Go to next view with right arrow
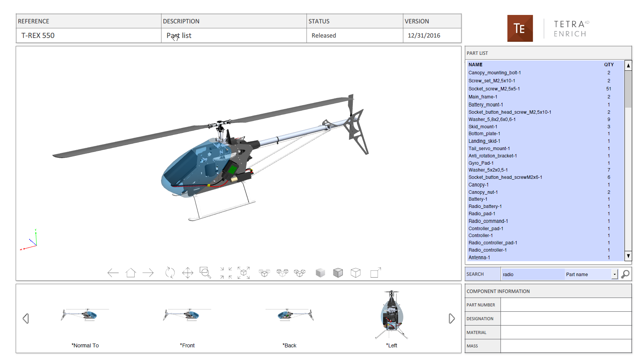 point(148,273)
